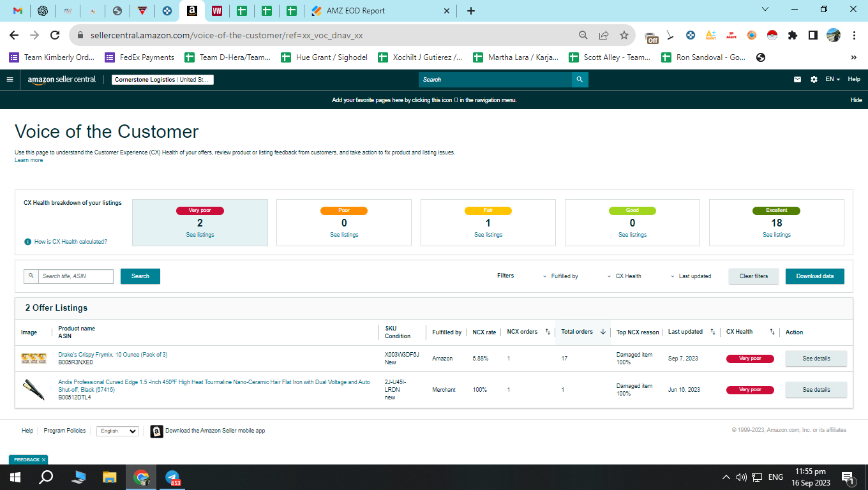868x490 pixels.
Task: Open the zoom magnifier in the address bar
Action: pos(583,36)
